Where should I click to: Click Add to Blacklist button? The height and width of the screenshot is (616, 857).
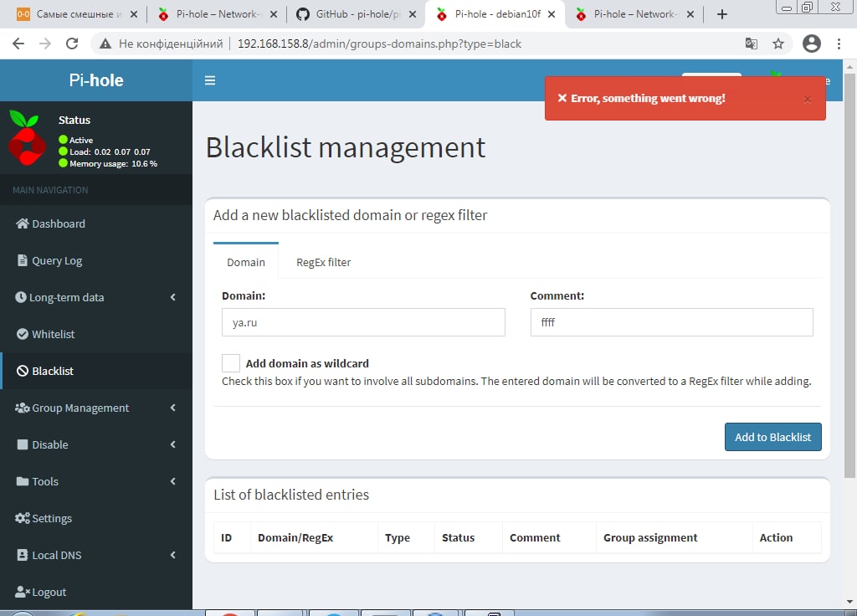point(772,437)
